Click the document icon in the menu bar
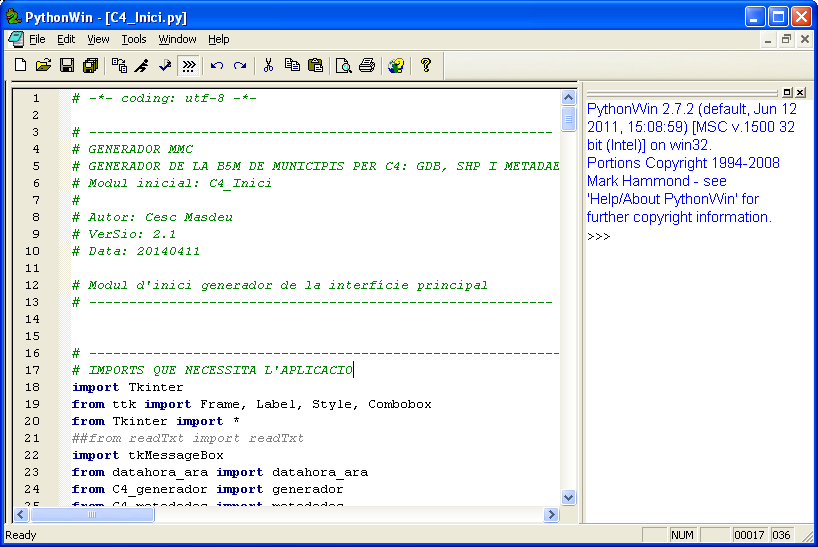818x547 pixels. point(16,39)
